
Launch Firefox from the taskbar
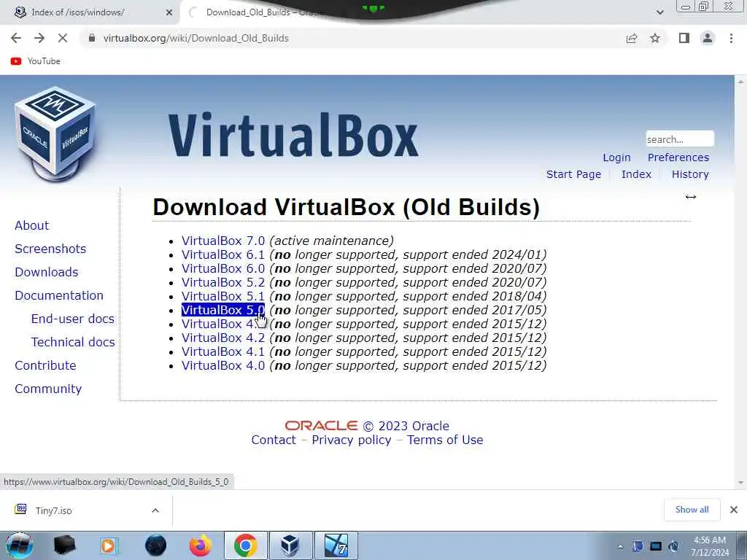coord(201,545)
